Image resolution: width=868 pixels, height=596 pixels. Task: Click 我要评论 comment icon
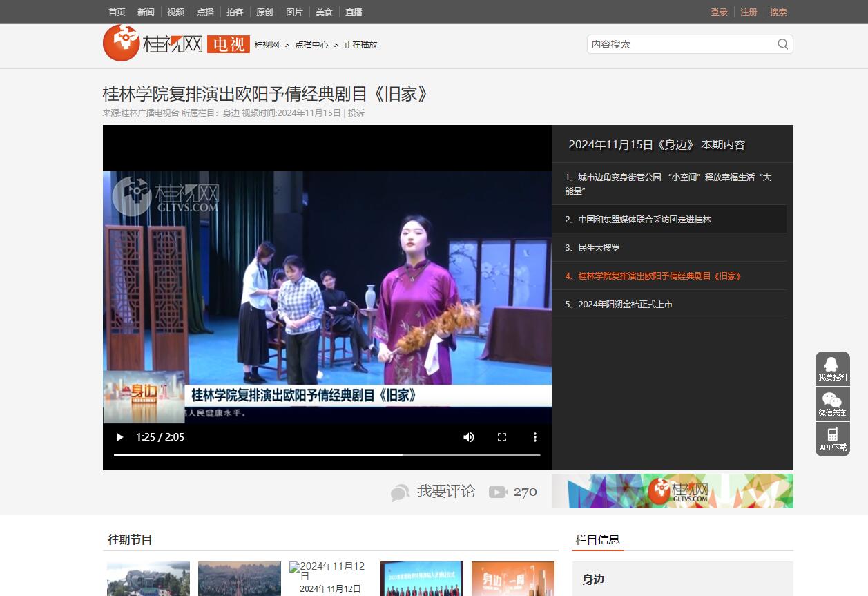(x=401, y=492)
